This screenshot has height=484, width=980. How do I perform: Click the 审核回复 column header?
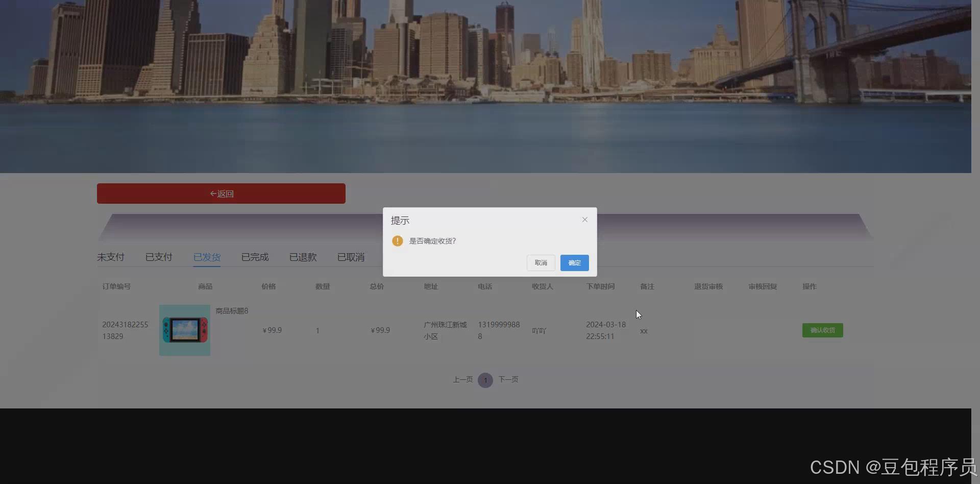point(763,286)
